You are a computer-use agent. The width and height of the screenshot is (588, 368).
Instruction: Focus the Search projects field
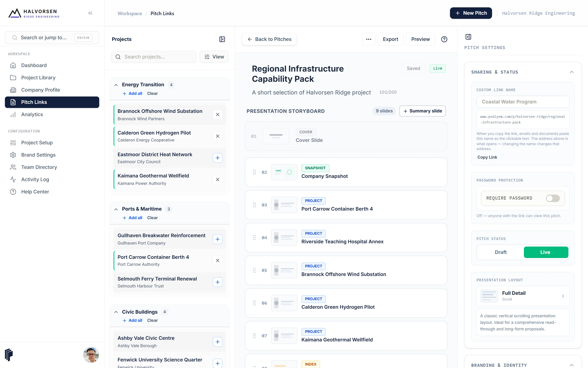point(154,57)
